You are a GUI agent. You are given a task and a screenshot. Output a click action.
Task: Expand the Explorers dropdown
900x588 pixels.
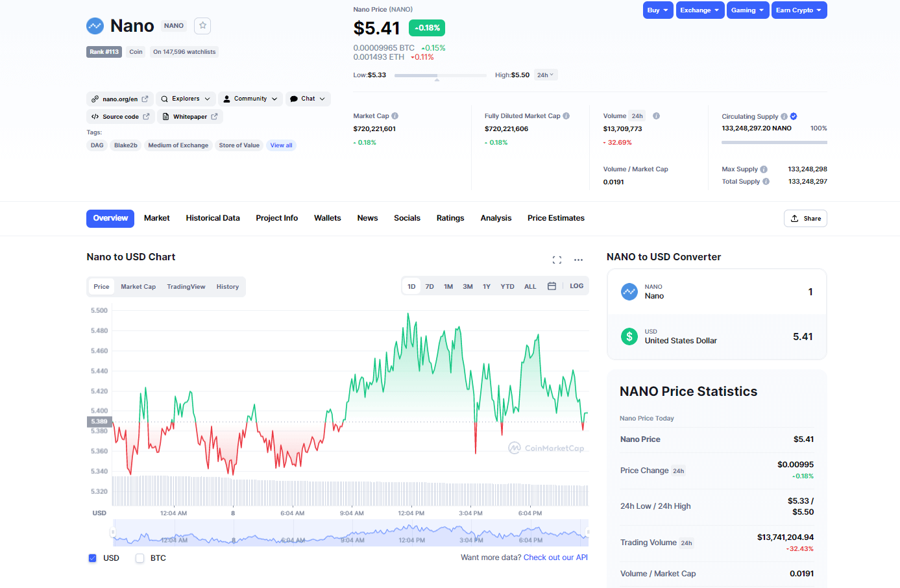186,99
